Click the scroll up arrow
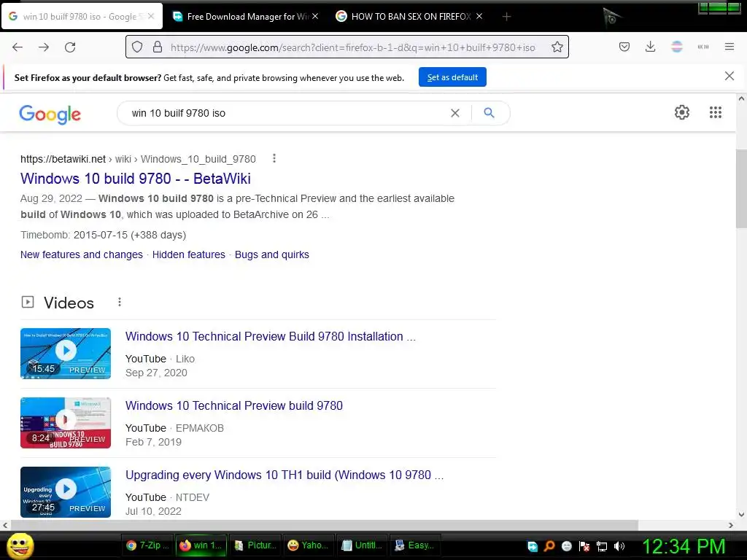The image size is (747, 560). tap(741, 99)
